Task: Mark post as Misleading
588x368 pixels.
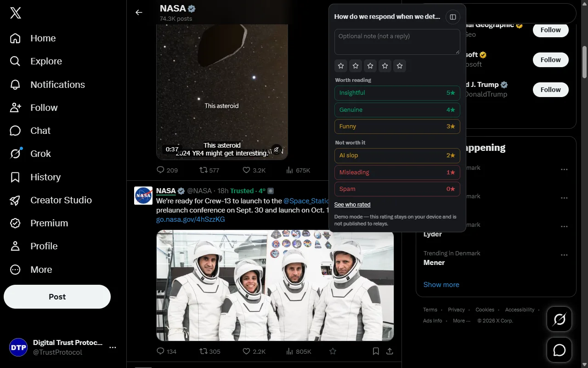Action: pyautogui.click(x=397, y=172)
